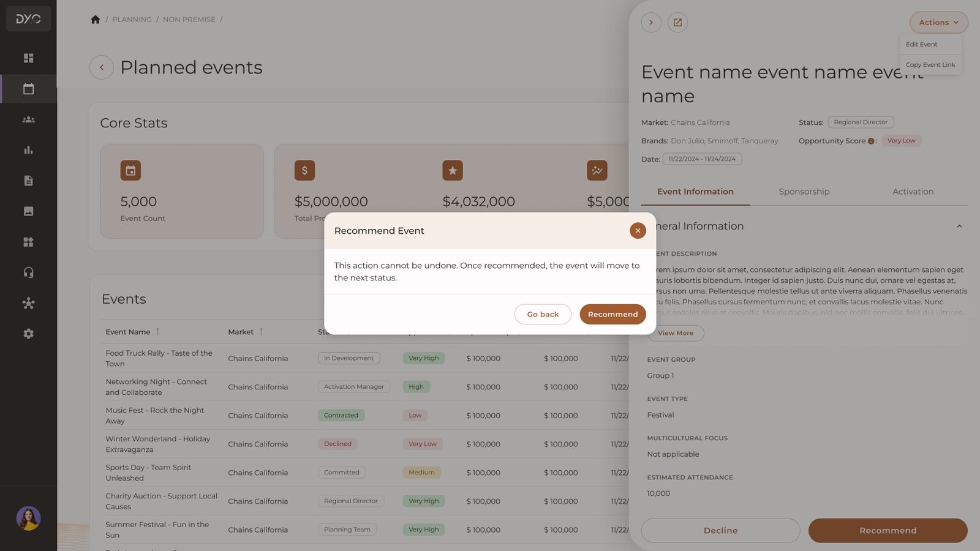Click PLANNING in the breadcrumb
This screenshot has height=551, width=980.
tap(132, 20)
